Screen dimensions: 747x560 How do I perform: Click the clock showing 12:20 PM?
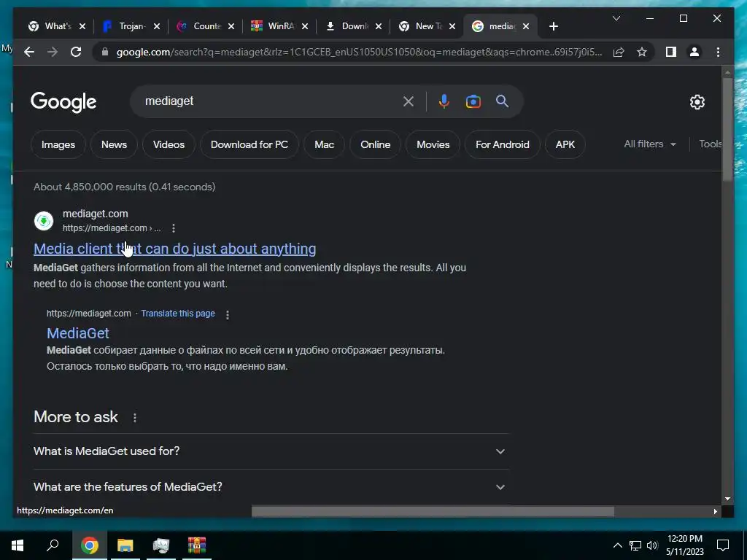(x=684, y=539)
